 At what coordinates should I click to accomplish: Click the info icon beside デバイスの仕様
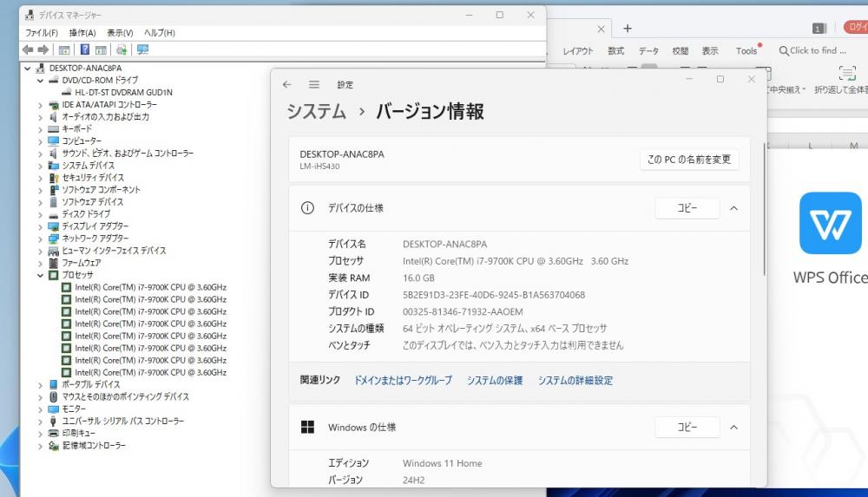[307, 208]
